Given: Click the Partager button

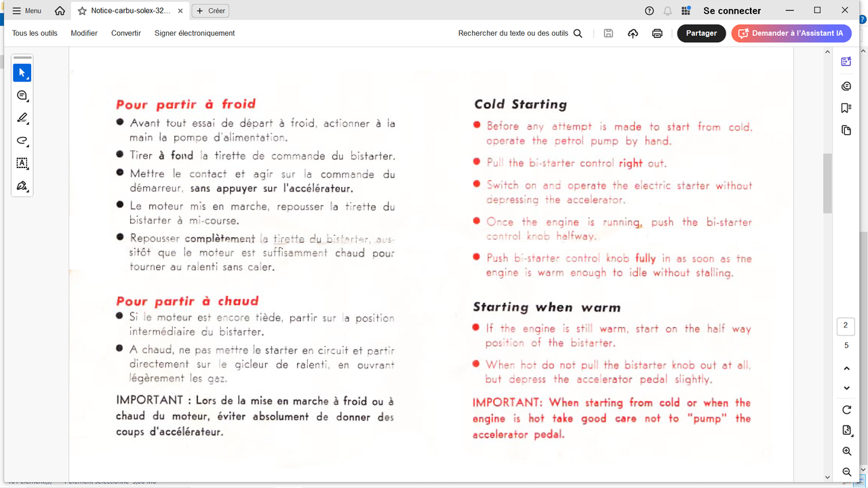Looking at the screenshot, I should (x=701, y=33).
